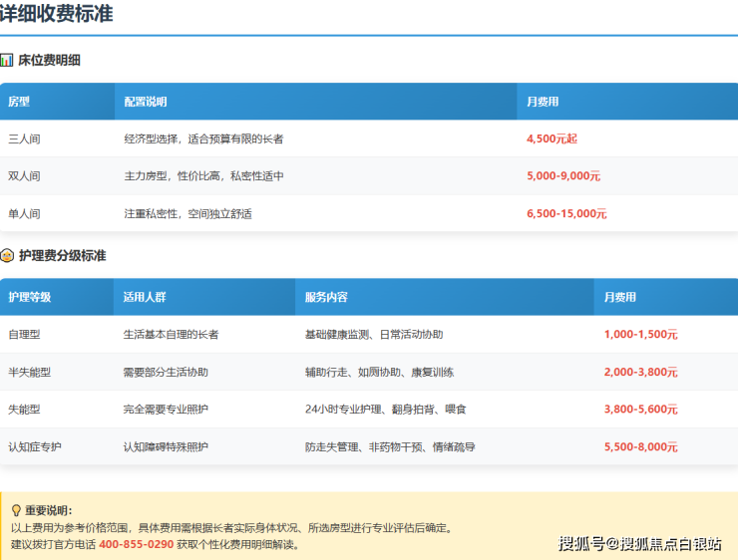
Task: Select the 护理等级 column header
Action: [29, 297]
